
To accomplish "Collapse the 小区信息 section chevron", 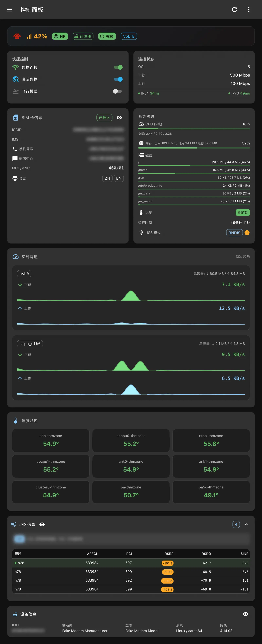I will [246, 524].
